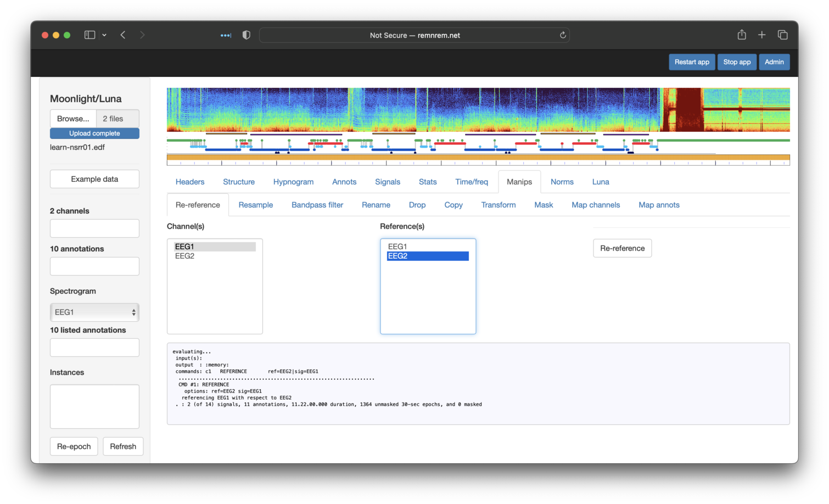Open the Safari share icon
The width and height of the screenshot is (829, 504).
point(742,35)
